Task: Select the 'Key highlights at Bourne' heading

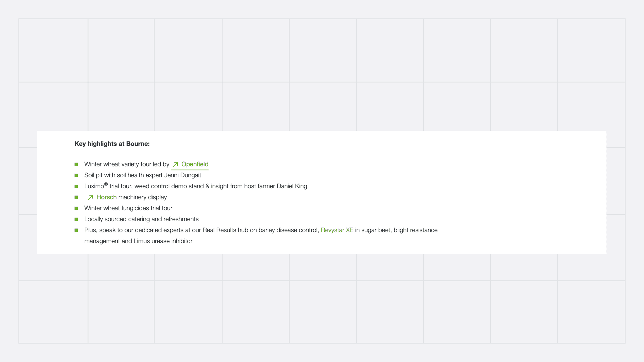Action: pos(112,144)
